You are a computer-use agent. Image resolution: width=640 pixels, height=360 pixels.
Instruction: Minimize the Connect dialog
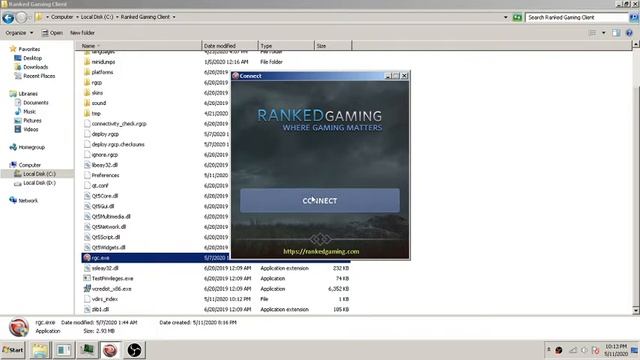(x=388, y=76)
